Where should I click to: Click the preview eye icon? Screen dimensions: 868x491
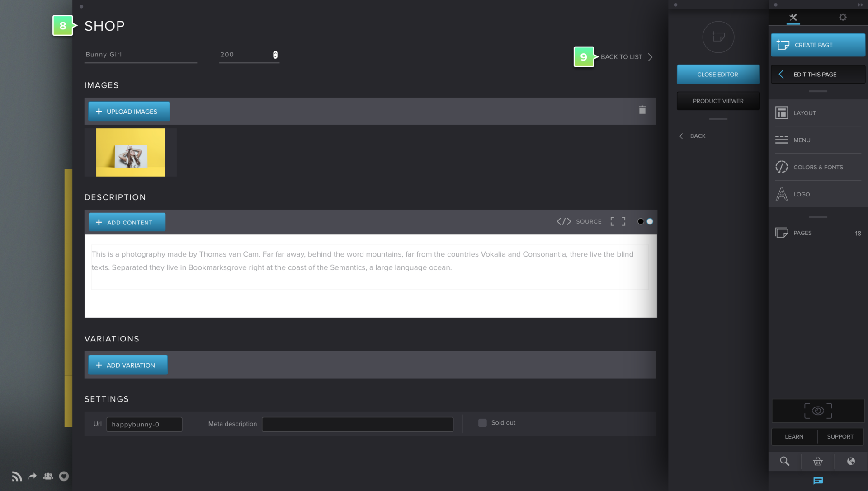tap(818, 411)
